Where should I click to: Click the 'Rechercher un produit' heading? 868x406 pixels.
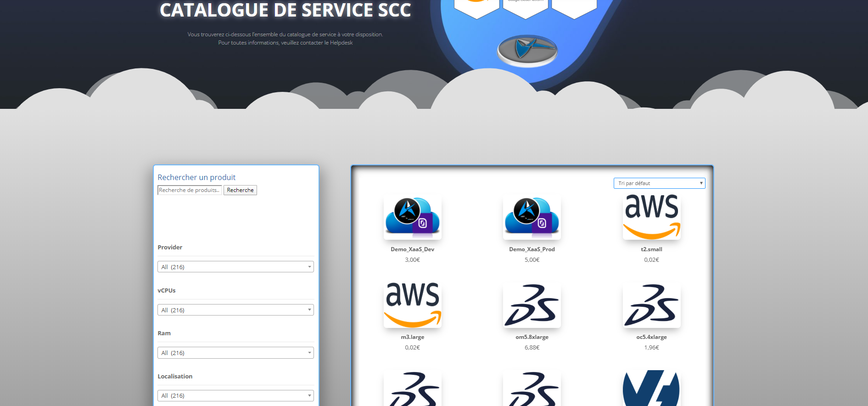tap(196, 177)
